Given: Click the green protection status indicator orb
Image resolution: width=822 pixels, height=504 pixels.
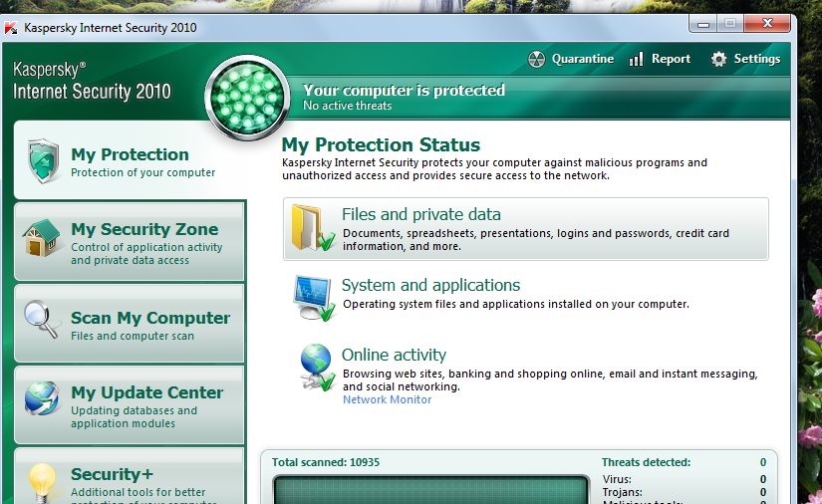Looking at the screenshot, I should pos(247,98).
